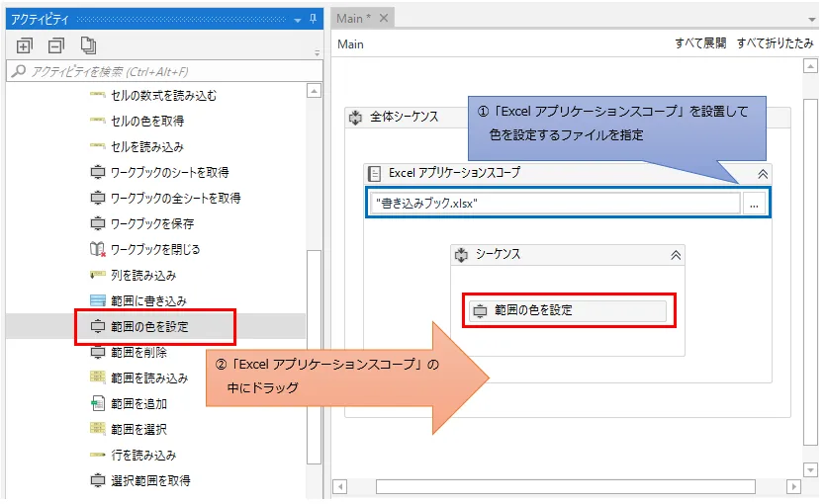Image resolution: width=825 pixels, height=504 pixels.
Task: Select ワークブックのシートを取得 activity
Action: (x=170, y=172)
